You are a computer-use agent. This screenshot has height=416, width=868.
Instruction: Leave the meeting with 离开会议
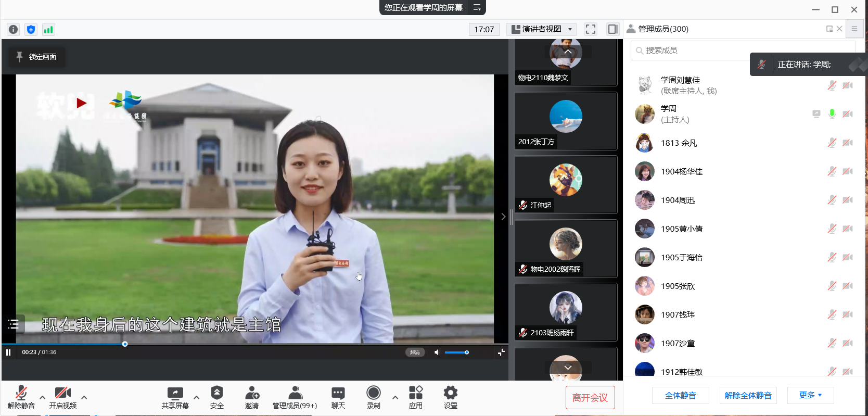[x=590, y=398]
